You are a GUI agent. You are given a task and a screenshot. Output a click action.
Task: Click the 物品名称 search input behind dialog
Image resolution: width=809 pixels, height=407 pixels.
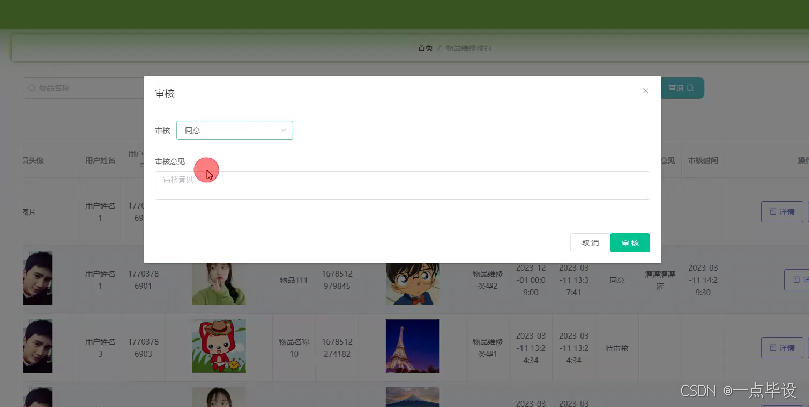tap(84, 88)
